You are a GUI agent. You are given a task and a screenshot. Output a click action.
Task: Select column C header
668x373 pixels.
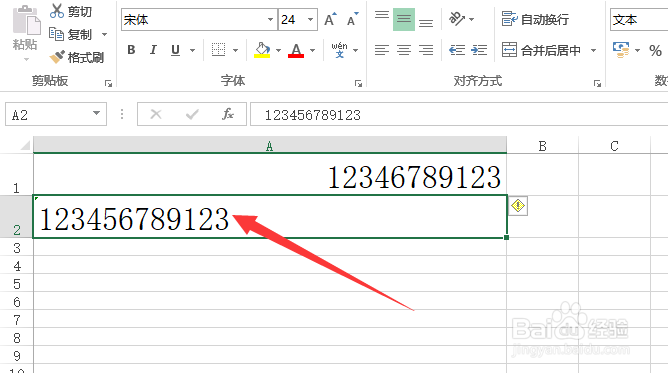tap(614, 146)
